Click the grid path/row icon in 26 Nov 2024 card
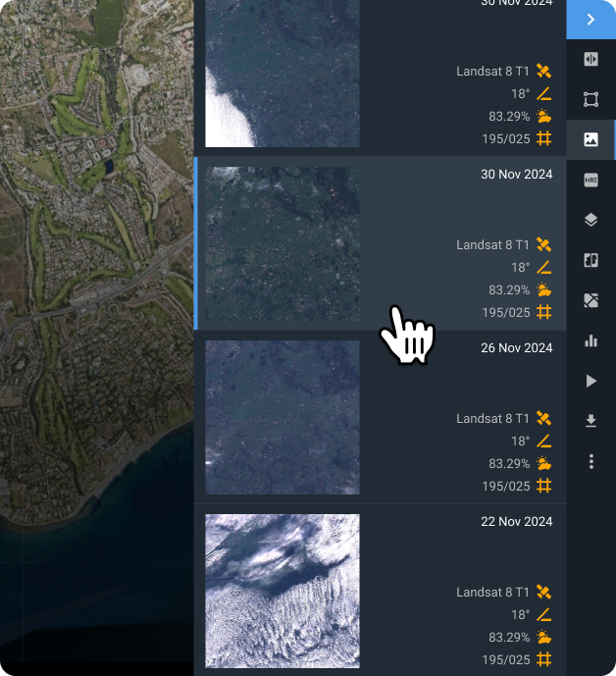616x676 pixels. [x=544, y=486]
